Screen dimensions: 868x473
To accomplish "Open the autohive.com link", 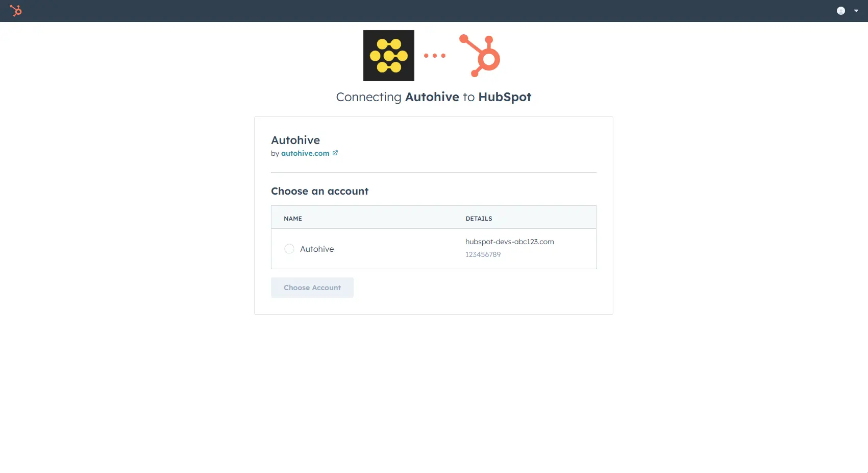I will [x=305, y=153].
